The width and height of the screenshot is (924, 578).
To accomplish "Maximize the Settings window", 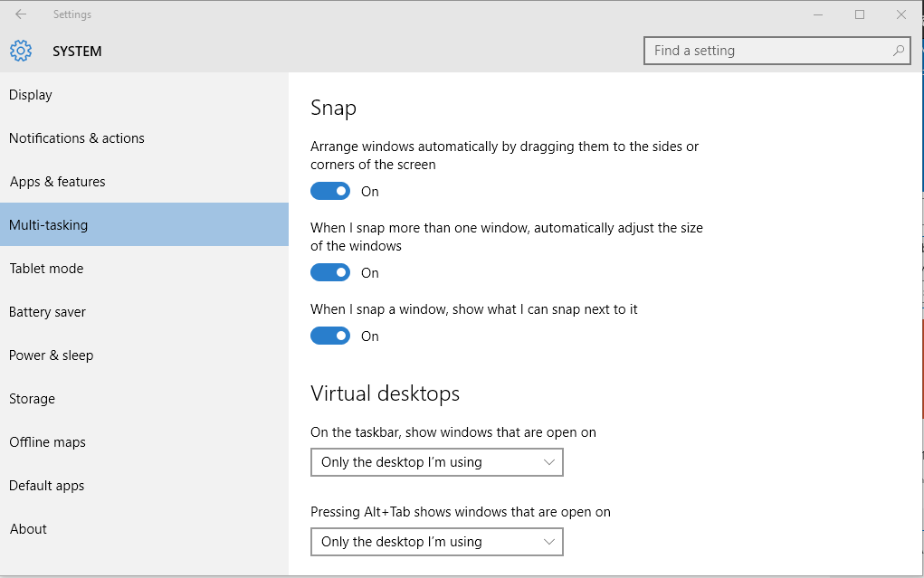I will 860,14.
